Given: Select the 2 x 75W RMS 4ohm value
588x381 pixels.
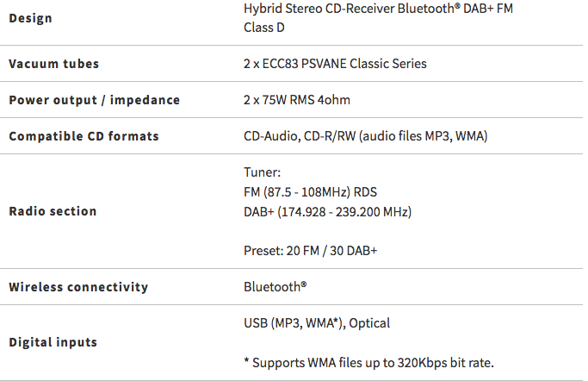Looking at the screenshot, I should (297, 100).
